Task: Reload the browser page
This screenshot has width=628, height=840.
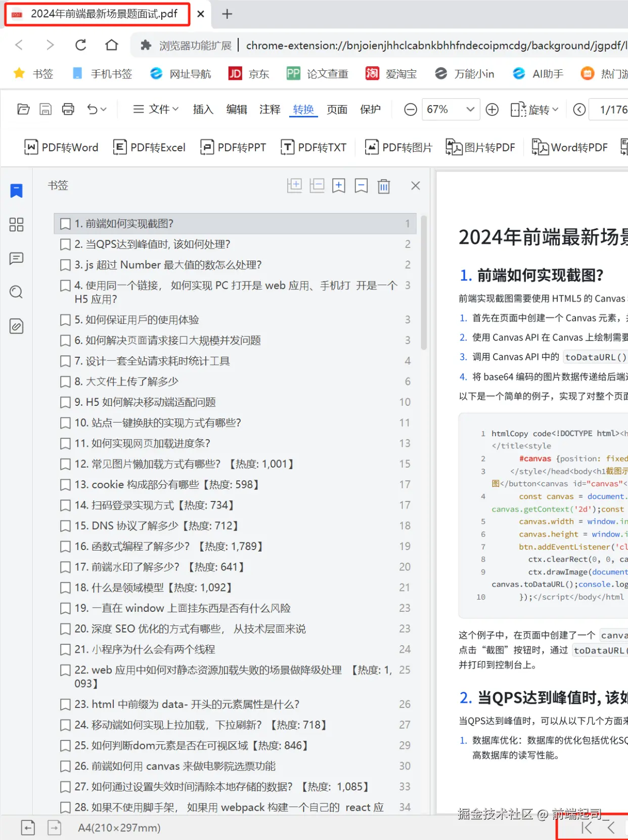Action: (80, 45)
